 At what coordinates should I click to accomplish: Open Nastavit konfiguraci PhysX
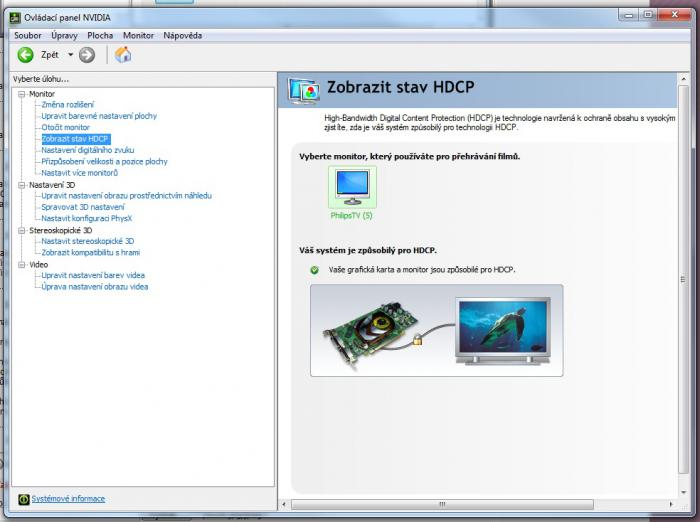pyautogui.click(x=87, y=218)
